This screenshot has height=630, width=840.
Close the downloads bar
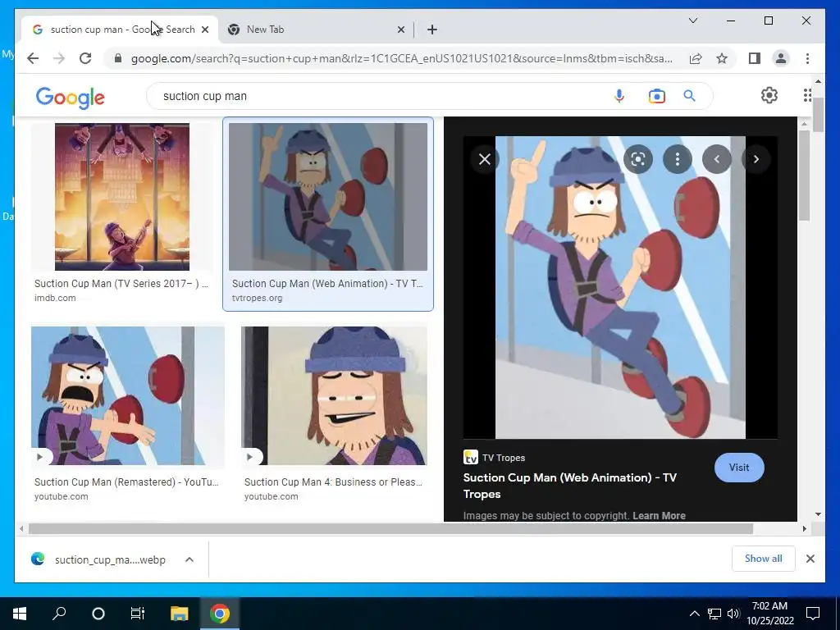[x=810, y=559]
